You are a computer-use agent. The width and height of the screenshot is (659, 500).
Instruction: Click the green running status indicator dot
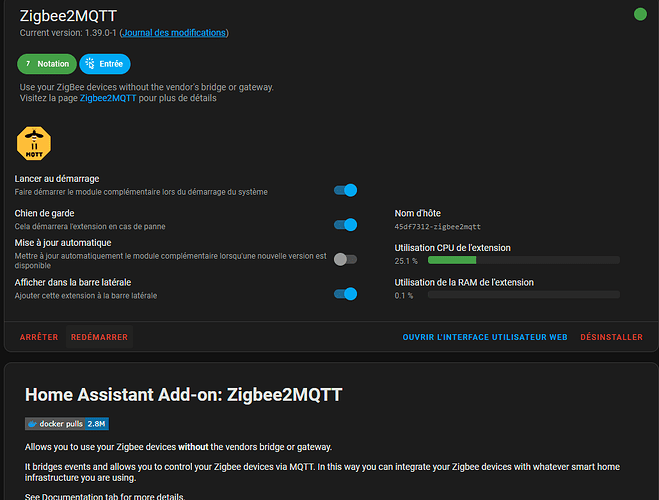point(640,14)
